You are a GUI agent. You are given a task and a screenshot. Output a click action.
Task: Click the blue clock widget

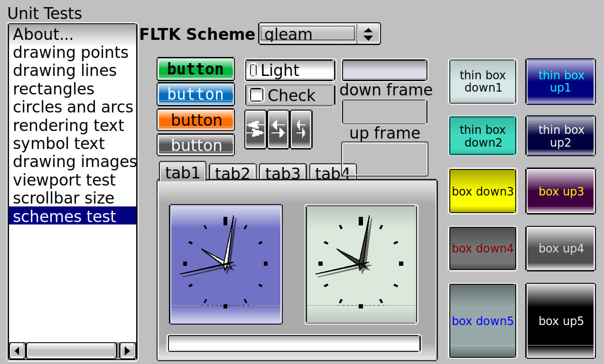226,264
